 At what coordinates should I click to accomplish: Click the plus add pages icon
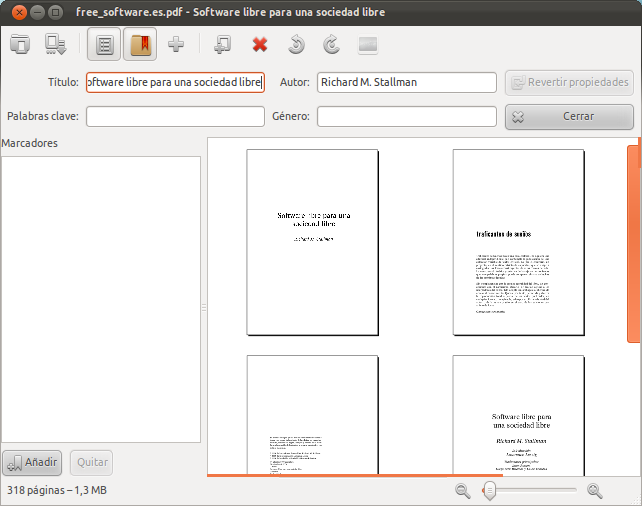click(176, 44)
